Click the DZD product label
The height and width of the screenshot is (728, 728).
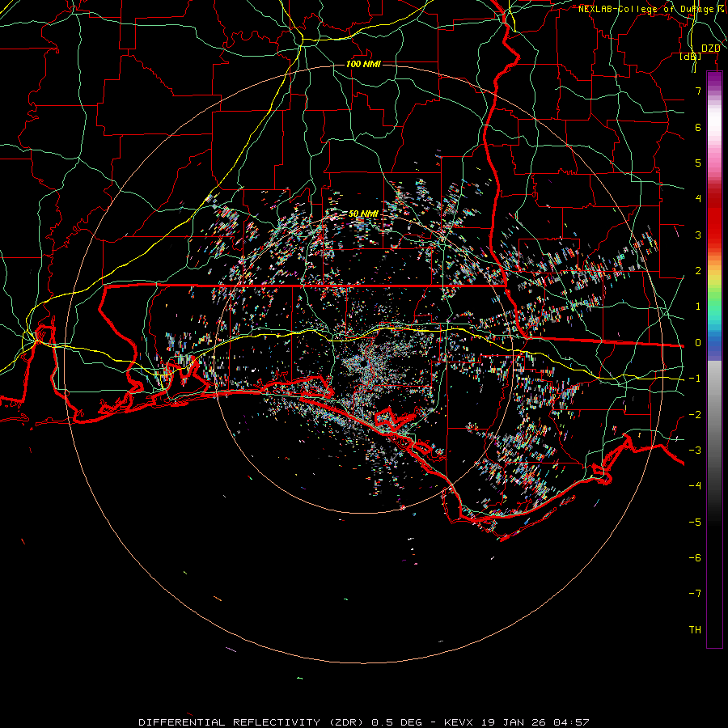click(710, 48)
